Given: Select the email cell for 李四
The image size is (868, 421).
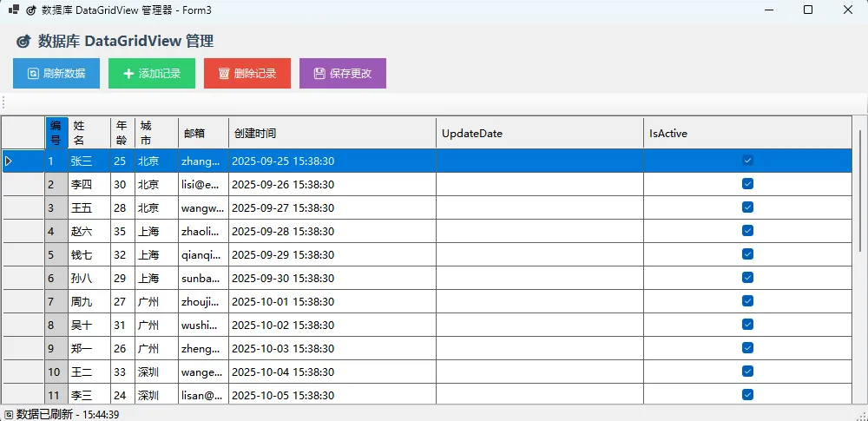Looking at the screenshot, I should pyautogui.click(x=203, y=184).
